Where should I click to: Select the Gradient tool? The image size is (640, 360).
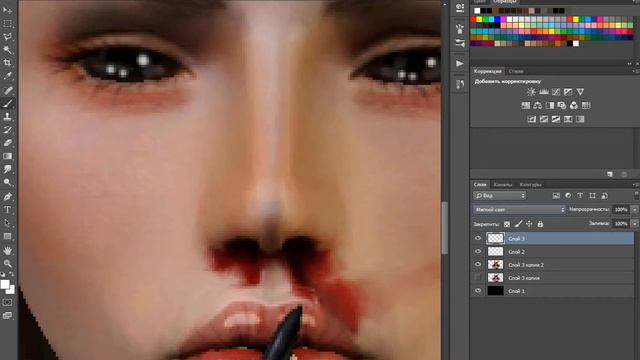click(7, 156)
